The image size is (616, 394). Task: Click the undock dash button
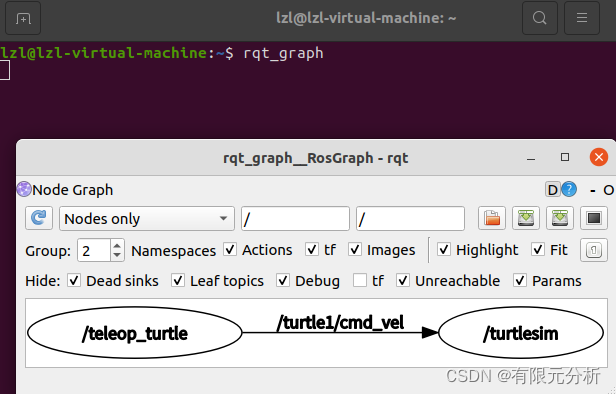click(x=593, y=191)
